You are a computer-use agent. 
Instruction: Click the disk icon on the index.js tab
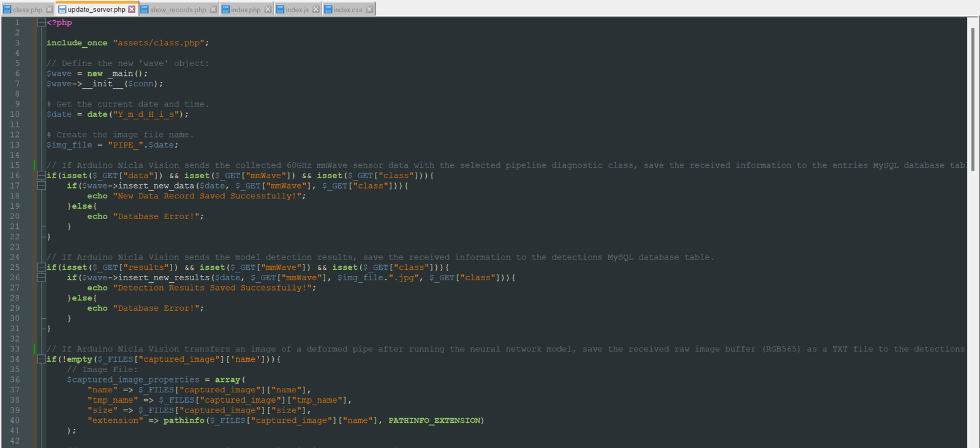pos(280,9)
